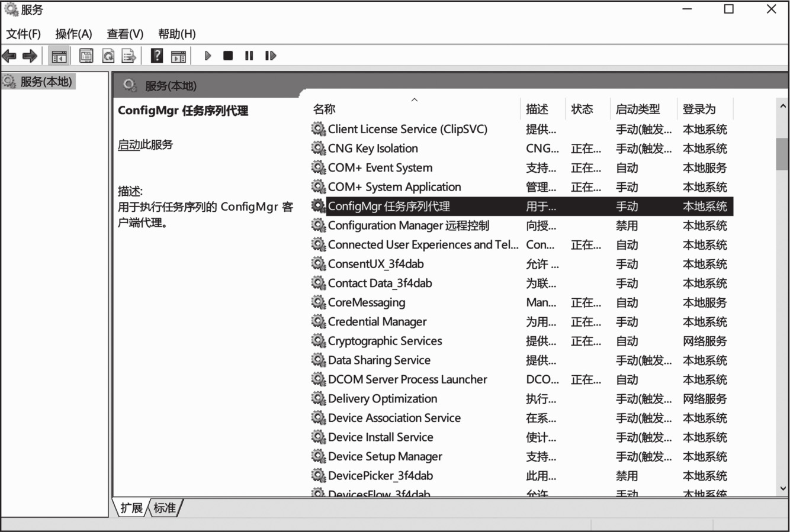Sort by the 描述 column header
This screenshot has height=532, width=790.
(x=544, y=109)
